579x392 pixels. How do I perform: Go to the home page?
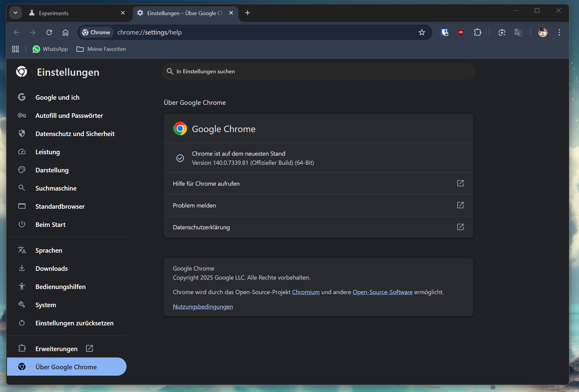pos(66,32)
